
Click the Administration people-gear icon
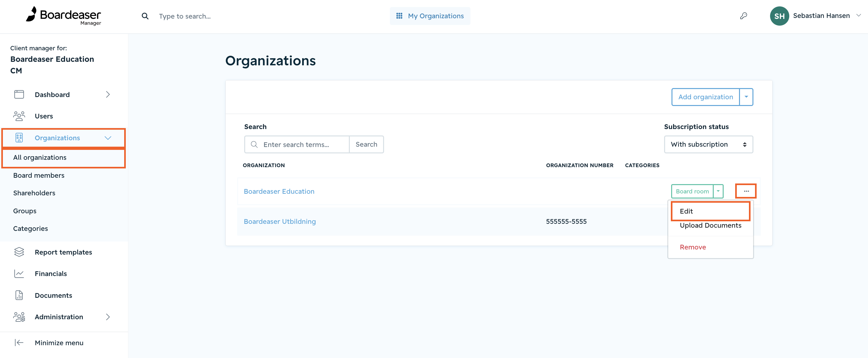(19, 317)
